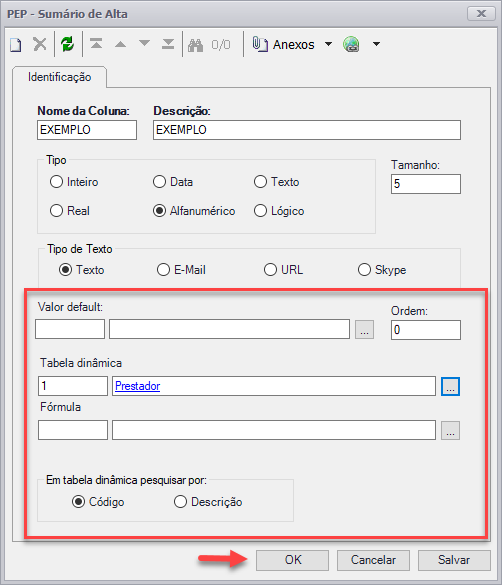Select the E-Mail text type radio
502x585 pixels.
point(163,270)
